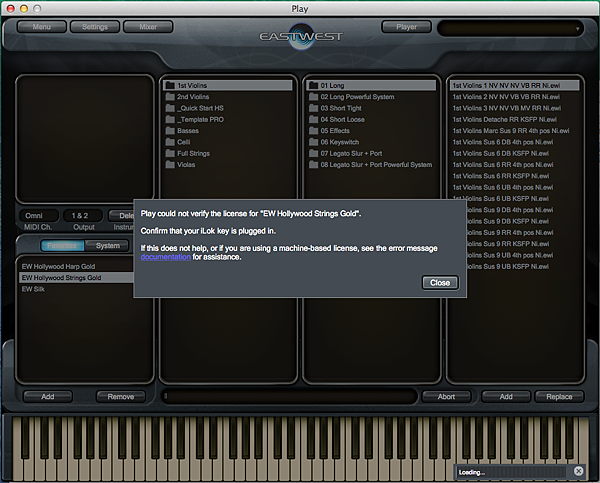Select 1st Violins Sus 6 RR KSFP Ni.ewi

[515, 176]
